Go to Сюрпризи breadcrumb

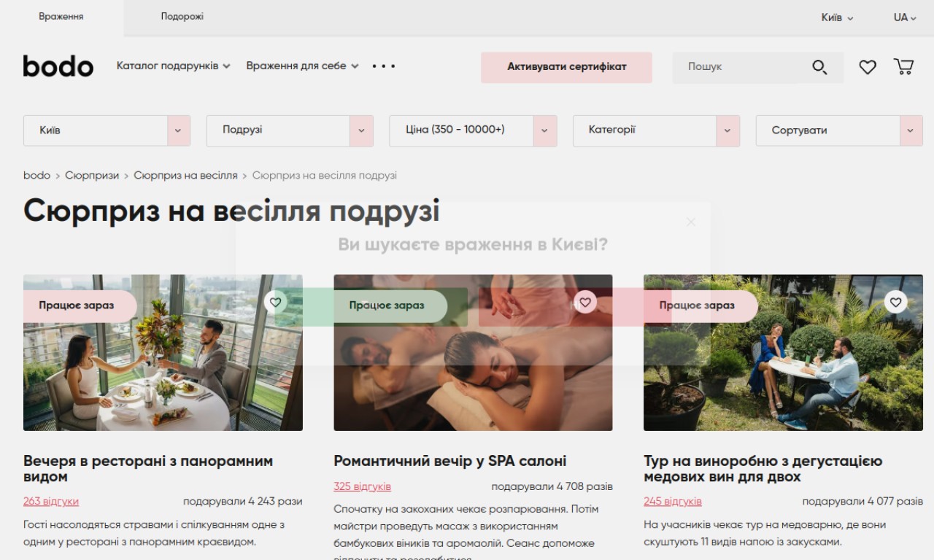pyautogui.click(x=92, y=176)
